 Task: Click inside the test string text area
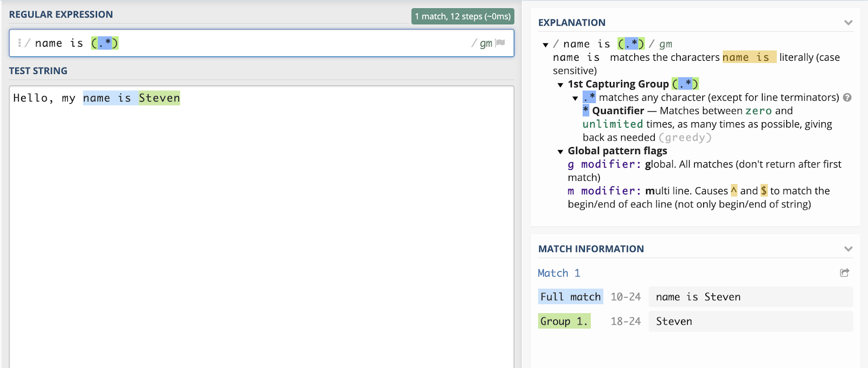point(261,227)
